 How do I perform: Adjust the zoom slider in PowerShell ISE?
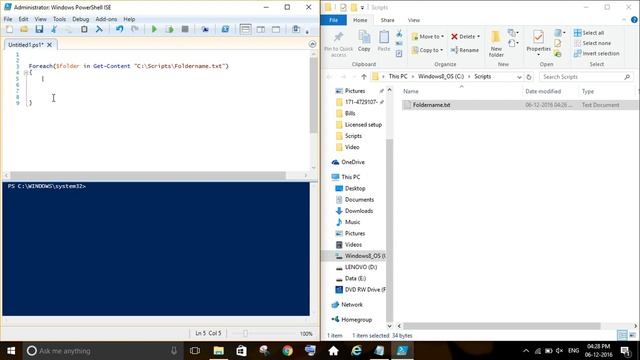point(245,333)
